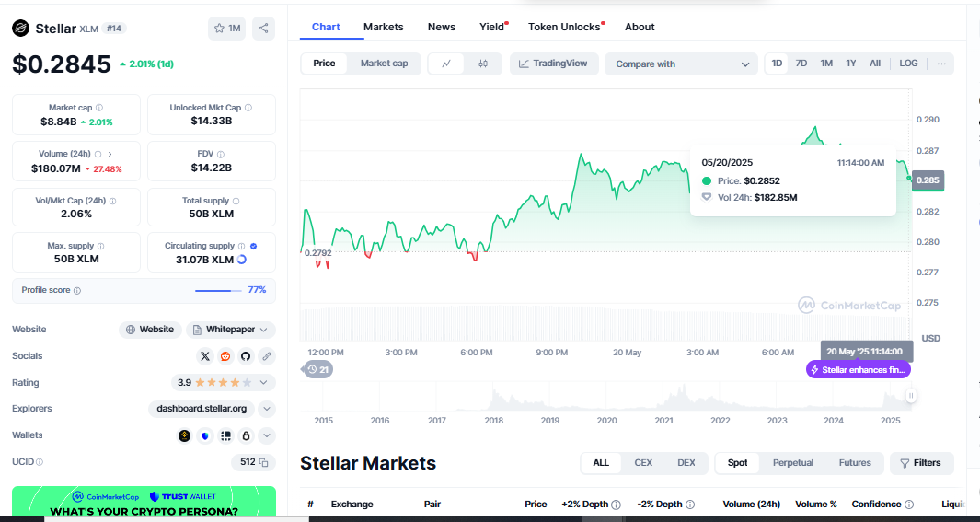
Task: Open the Compare with dropdown
Action: click(682, 64)
